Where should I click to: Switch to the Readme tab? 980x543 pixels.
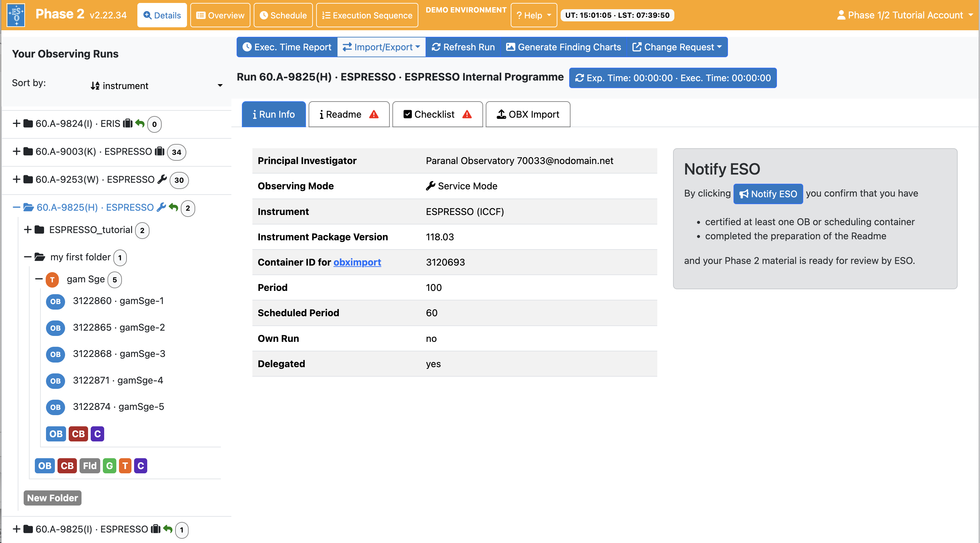click(349, 114)
